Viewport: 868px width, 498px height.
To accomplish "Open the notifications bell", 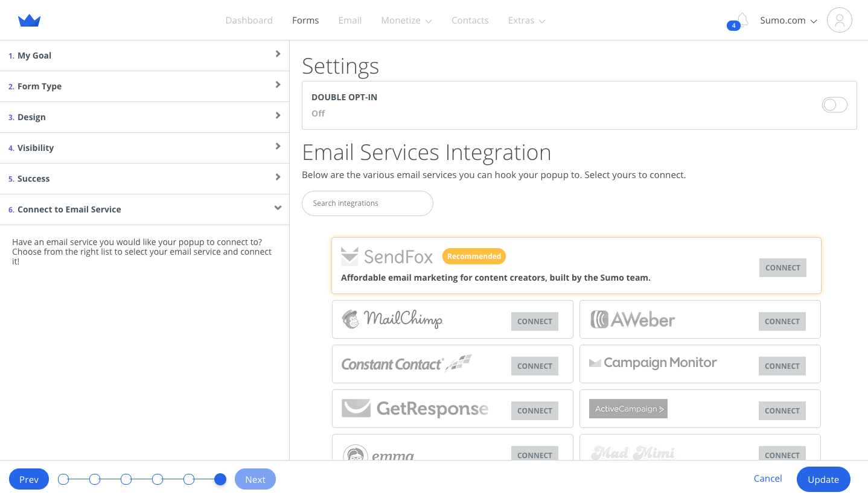I will 742,19.
